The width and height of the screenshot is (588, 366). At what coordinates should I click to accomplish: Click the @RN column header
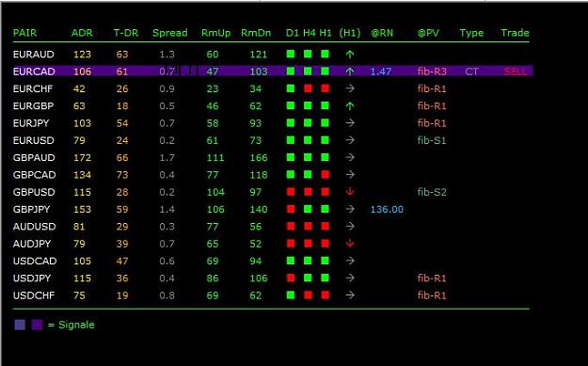click(x=382, y=33)
